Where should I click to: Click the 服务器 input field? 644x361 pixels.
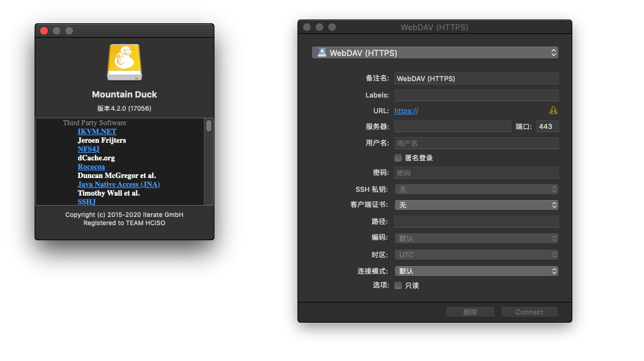coord(453,126)
